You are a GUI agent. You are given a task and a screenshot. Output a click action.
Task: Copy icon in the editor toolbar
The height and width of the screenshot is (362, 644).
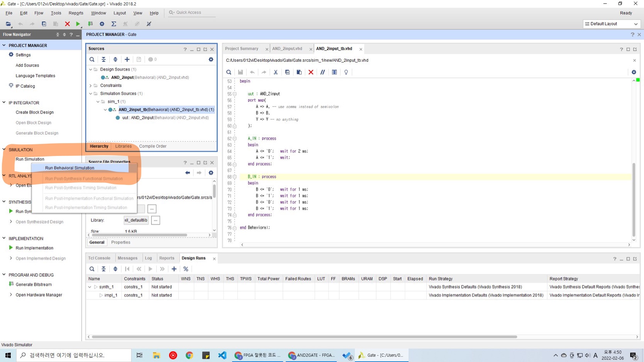pos(287,72)
